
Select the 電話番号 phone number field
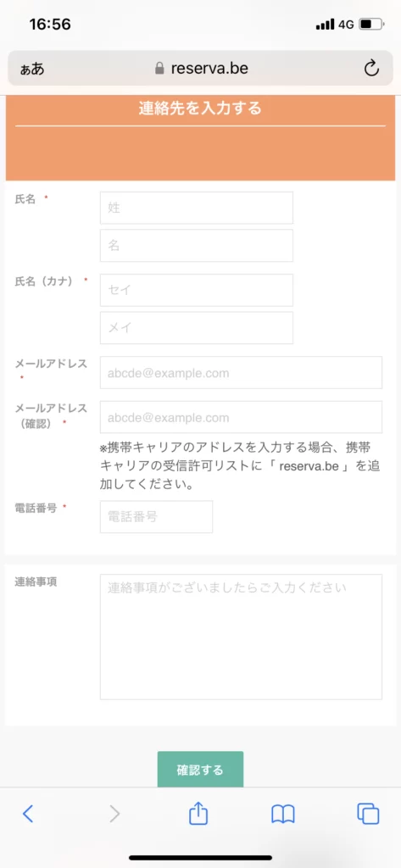(156, 516)
